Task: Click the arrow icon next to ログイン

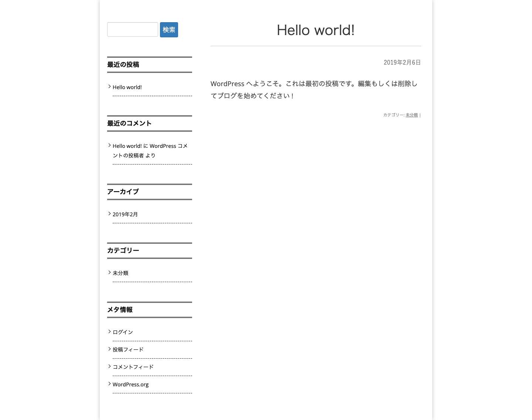Action: click(110, 331)
